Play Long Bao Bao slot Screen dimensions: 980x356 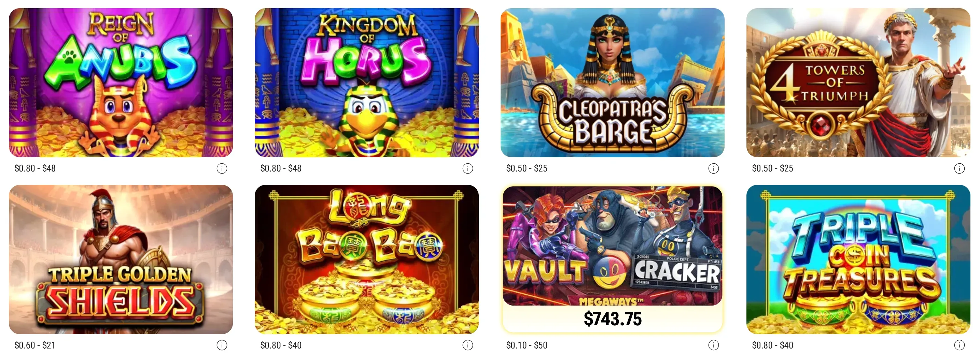point(367,259)
